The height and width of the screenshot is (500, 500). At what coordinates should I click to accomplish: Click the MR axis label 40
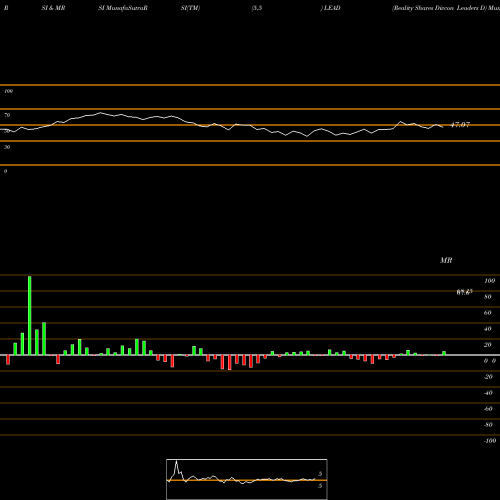pyautogui.click(x=488, y=329)
